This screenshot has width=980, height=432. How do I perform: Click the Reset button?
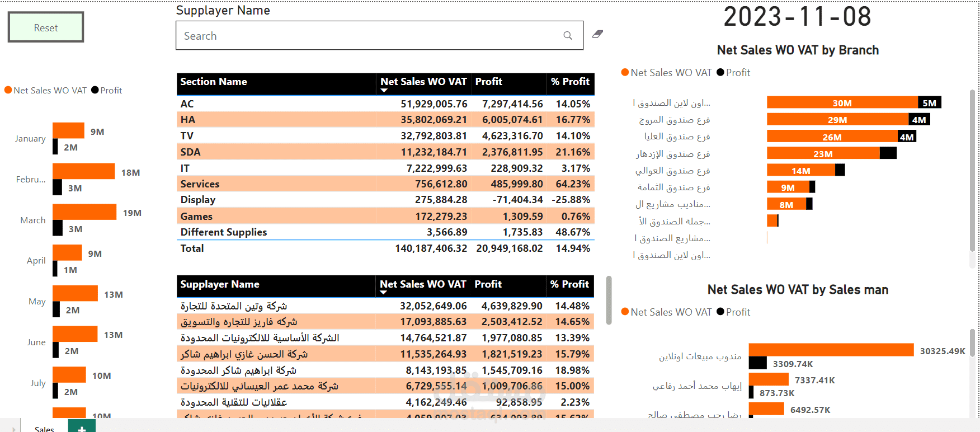[46, 27]
